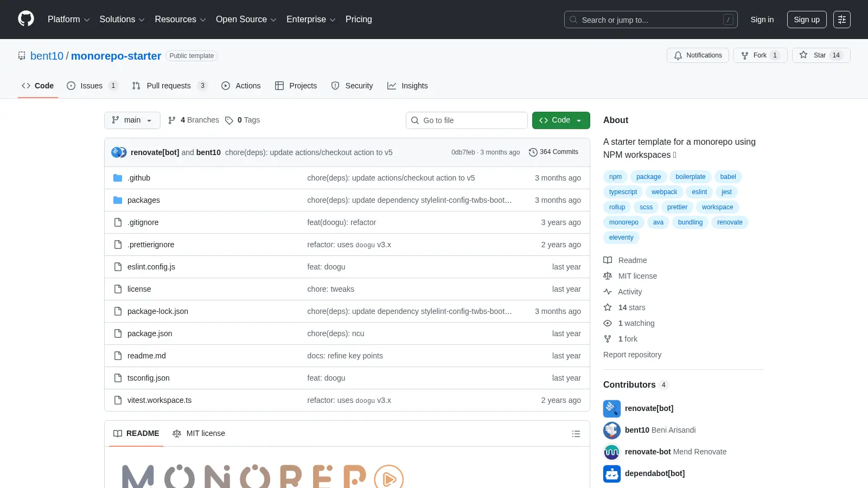Click the pulse icon beside Activity
This screenshot has width=868, height=488.
pyautogui.click(x=608, y=292)
